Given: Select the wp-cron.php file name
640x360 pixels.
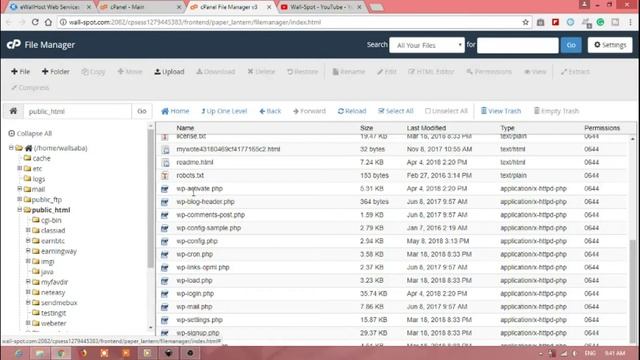Looking at the screenshot, I should pos(194,254).
